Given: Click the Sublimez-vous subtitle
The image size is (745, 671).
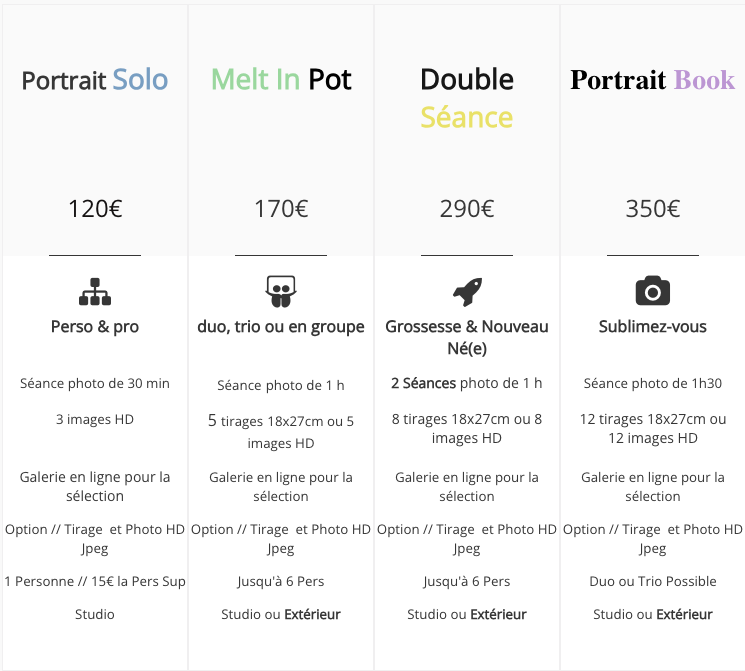Looking at the screenshot, I should (653, 327).
